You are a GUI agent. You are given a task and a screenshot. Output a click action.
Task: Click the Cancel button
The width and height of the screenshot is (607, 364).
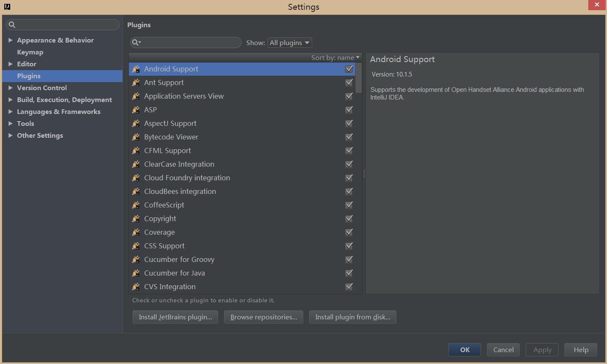coord(503,350)
